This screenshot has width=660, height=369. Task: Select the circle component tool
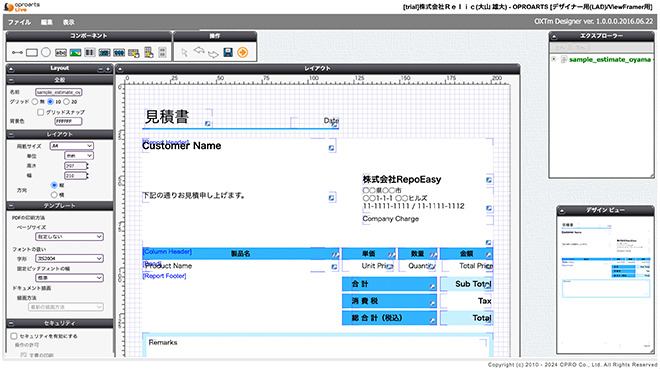46,52
